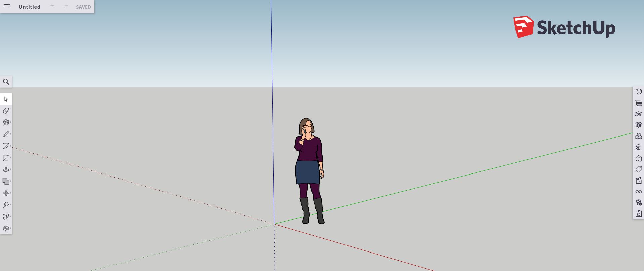Choose the Select arrow tool
Viewport: 644px width, 271px height.
pyautogui.click(x=6, y=99)
